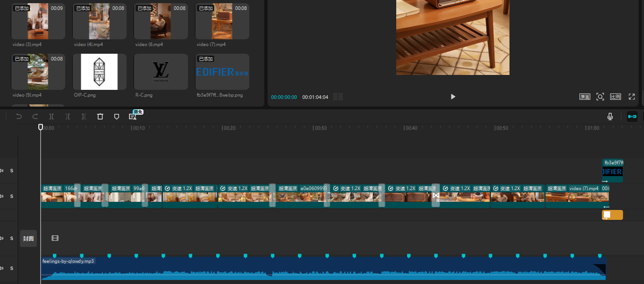
Task: Open fullscreen preview with the expand icon
Action: coord(632,97)
